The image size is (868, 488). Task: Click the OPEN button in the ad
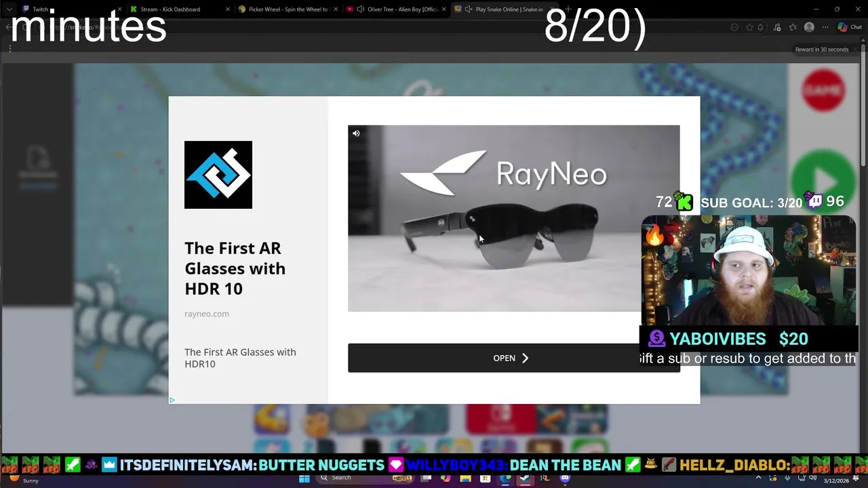point(513,358)
